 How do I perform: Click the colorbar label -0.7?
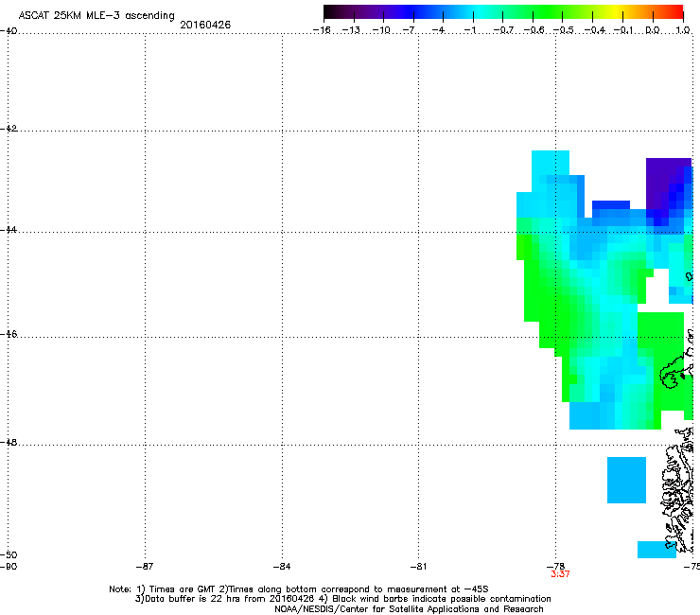tap(503, 30)
